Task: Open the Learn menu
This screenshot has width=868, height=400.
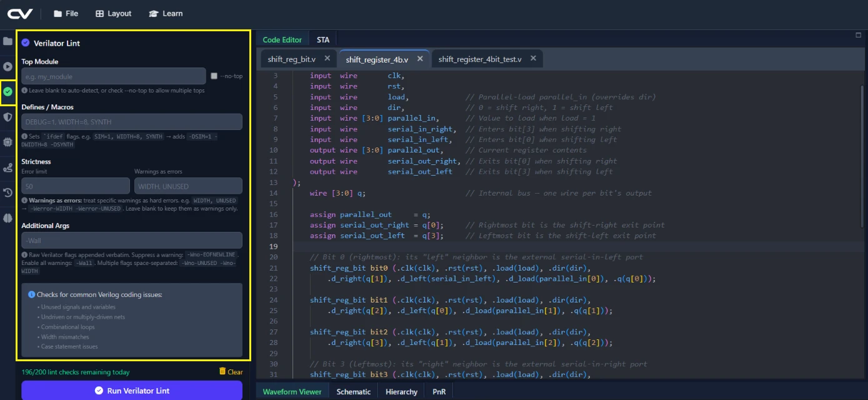Action: coord(166,14)
